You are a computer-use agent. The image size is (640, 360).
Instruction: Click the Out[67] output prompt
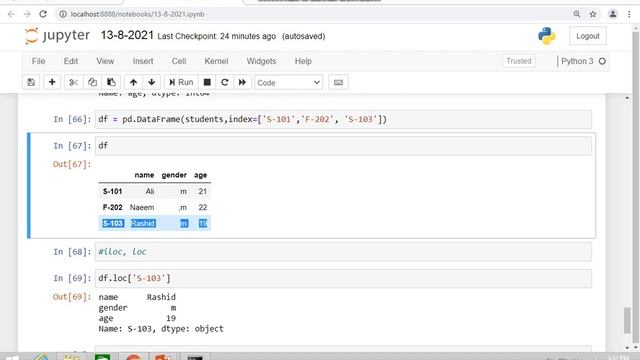72,164
